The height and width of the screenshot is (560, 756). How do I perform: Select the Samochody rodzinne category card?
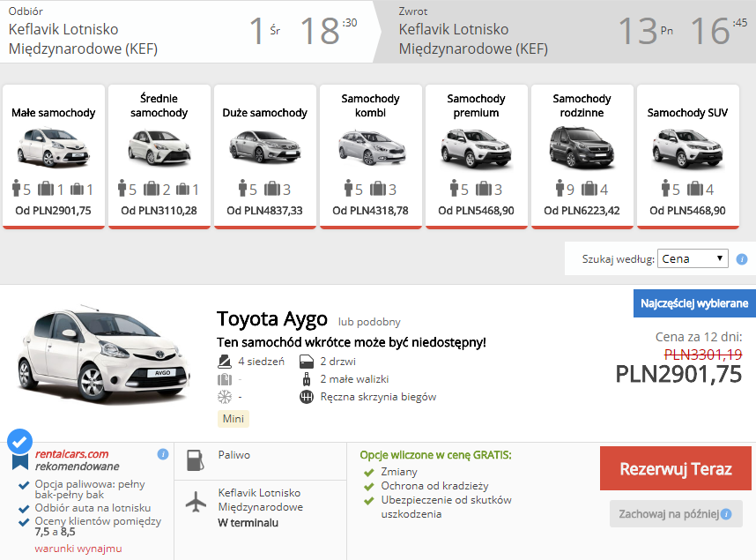click(582, 156)
